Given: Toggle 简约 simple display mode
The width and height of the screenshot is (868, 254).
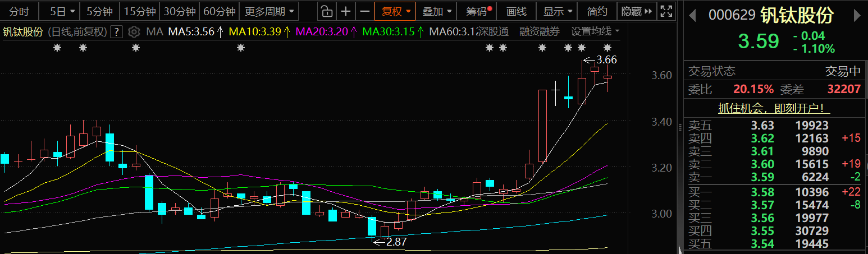Looking at the screenshot, I should point(597,11).
